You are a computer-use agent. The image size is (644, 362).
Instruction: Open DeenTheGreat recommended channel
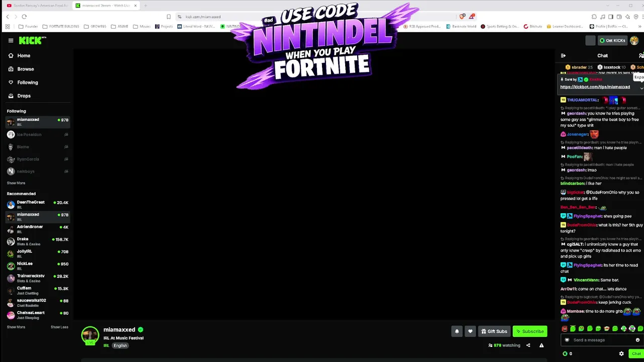coord(38,205)
